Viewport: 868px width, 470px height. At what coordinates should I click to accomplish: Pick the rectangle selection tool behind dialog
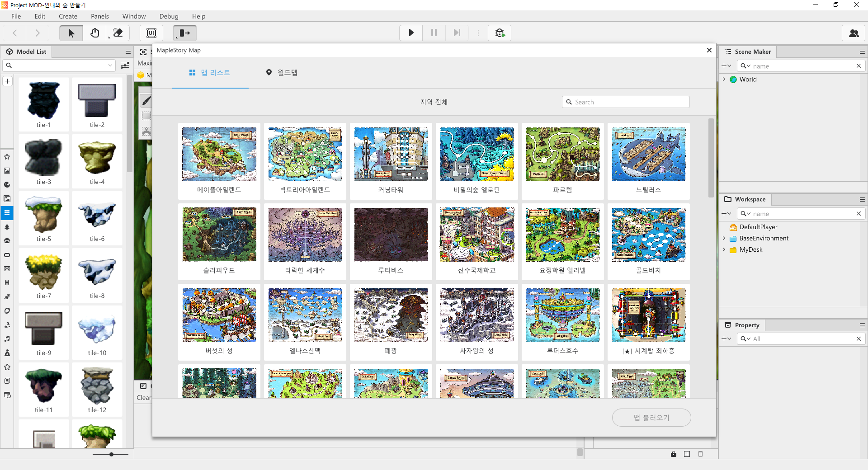coord(146,116)
